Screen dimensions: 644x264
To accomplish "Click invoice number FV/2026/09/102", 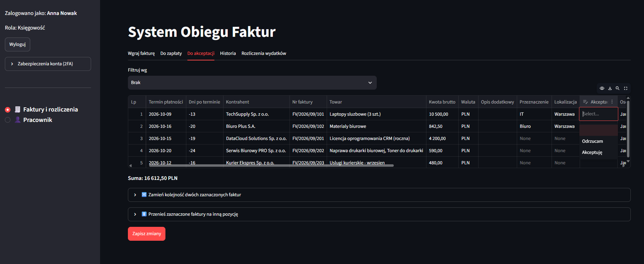I will click(x=308, y=126).
